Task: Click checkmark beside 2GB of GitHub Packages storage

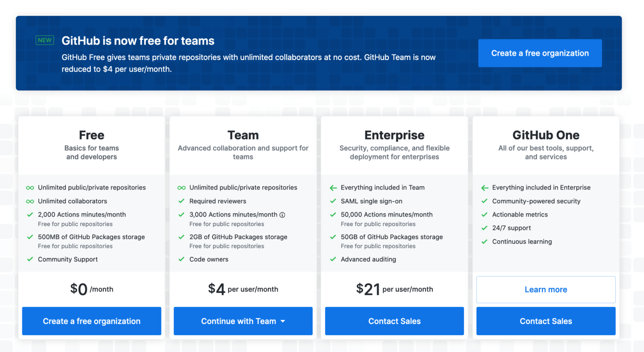Action: 182,237
